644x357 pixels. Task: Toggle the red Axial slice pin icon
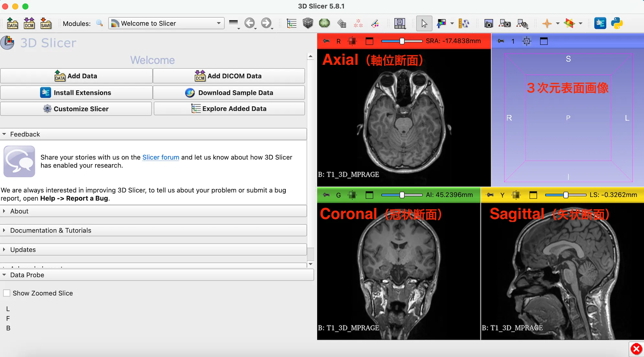(327, 41)
